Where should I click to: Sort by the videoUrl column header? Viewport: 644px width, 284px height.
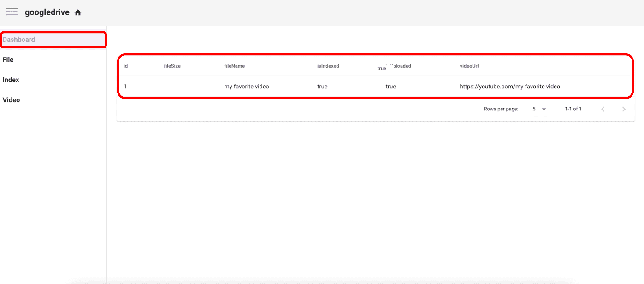click(469, 66)
